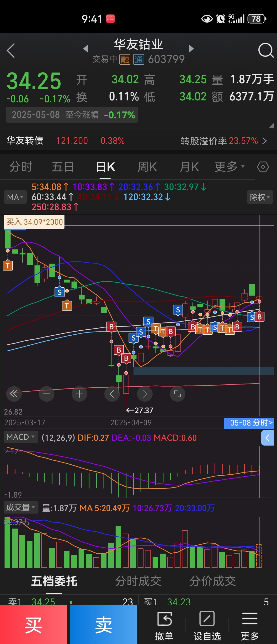Image resolution: width=277 pixels, height=644 pixels.
Task: Expand 更多 chart period dropdown
Action: [230, 167]
